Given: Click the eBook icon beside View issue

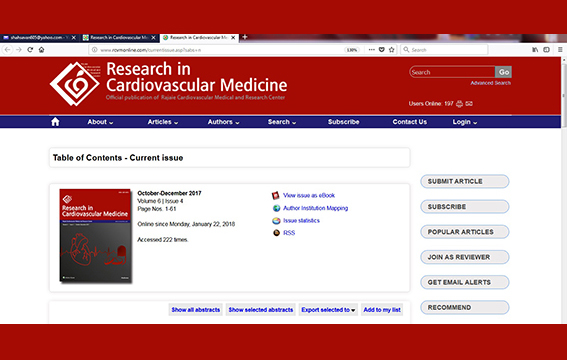Looking at the screenshot, I should coord(276,196).
